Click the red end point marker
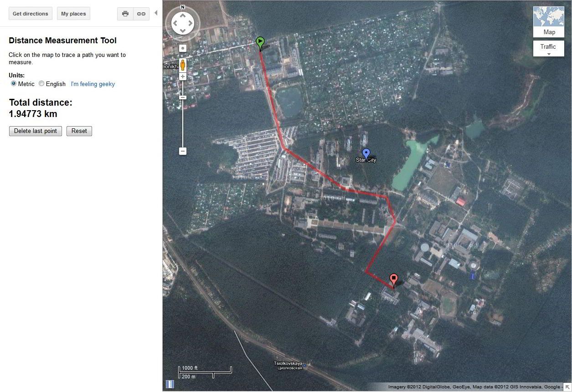This screenshot has height=392, width=572. (x=394, y=280)
